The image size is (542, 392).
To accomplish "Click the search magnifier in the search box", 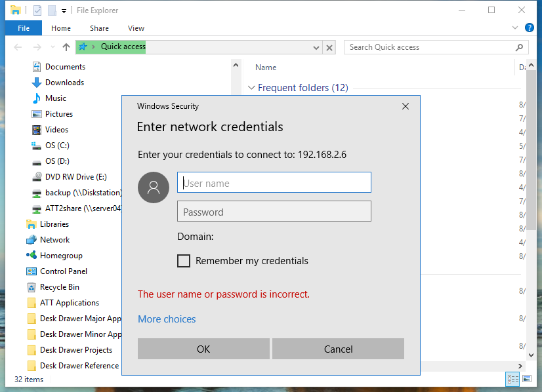I will (519, 47).
